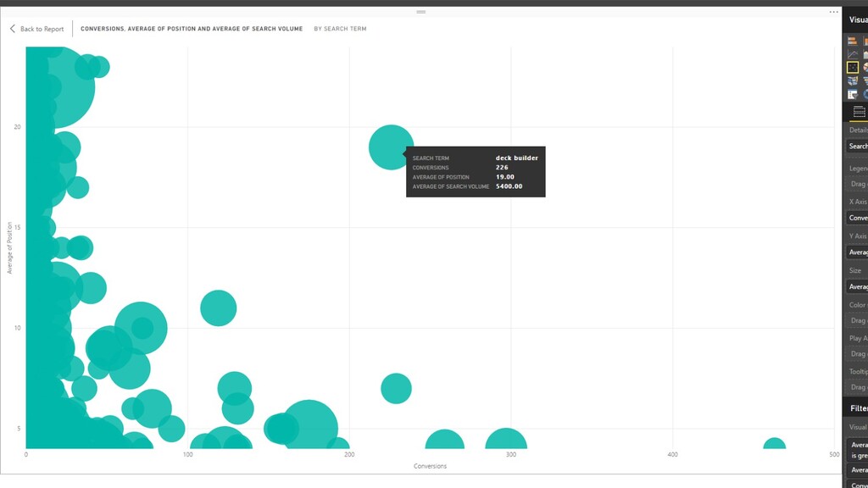Image resolution: width=868 pixels, height=488 pixels.
Task: Select the slicer visualization icon
Action: 853,95
